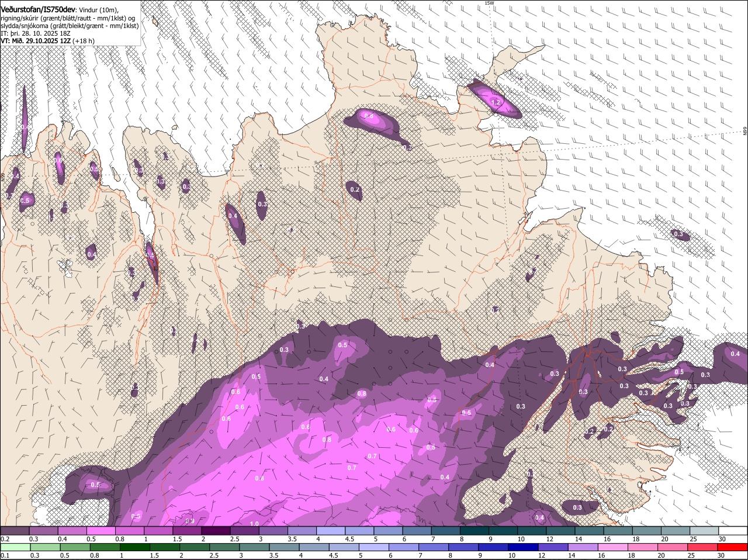Select the dark teal 9–10 swatch in the upper legend
748x560 pixels.
pyautogui.click(x=503, y=530)
